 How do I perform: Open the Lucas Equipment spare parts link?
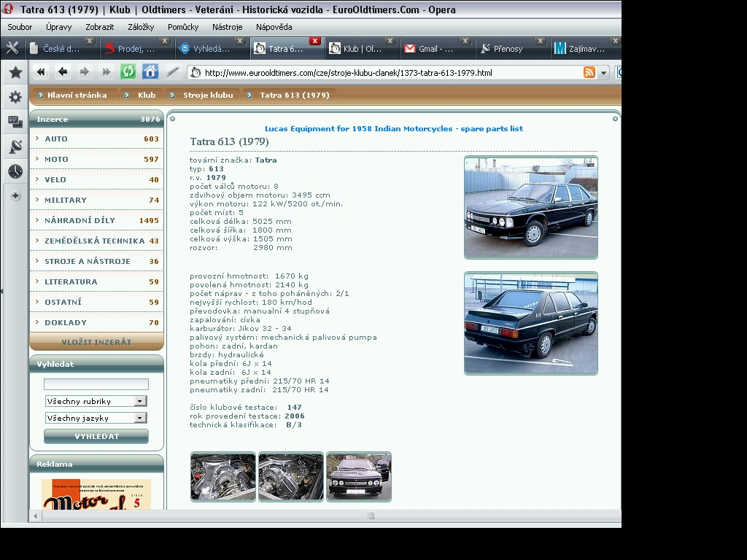393,128
